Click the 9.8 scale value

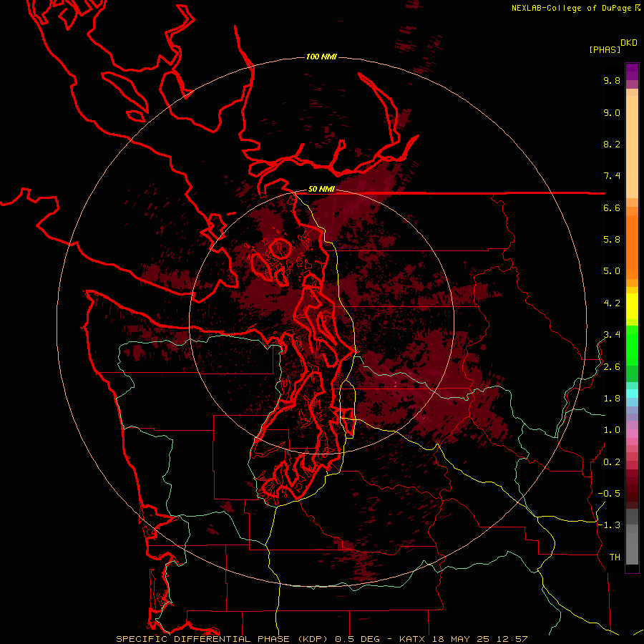612,80
